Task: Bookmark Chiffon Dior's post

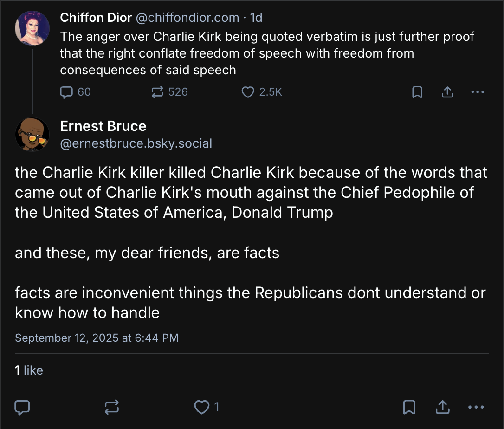Action: (x=417, y=92)
